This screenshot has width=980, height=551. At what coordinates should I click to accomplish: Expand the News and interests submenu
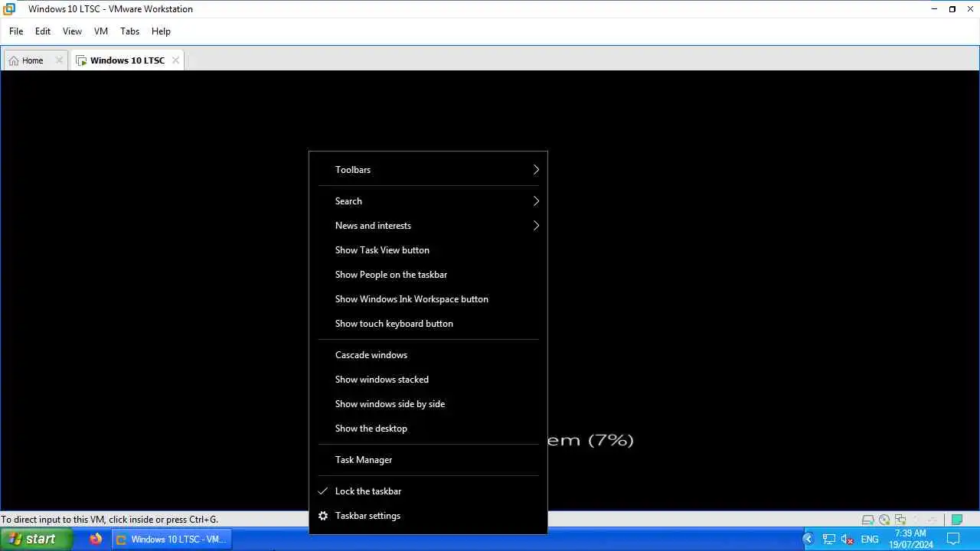coord(428,226)
